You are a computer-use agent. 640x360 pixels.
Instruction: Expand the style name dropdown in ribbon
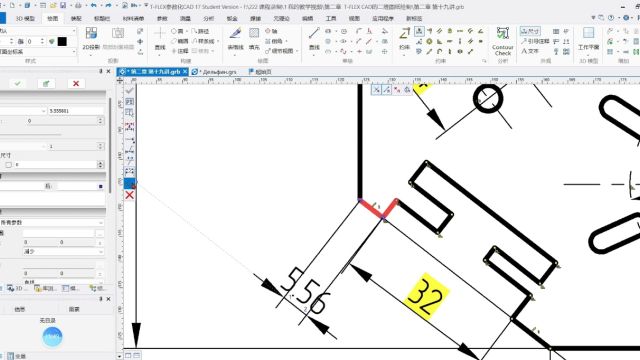[74, 31]
